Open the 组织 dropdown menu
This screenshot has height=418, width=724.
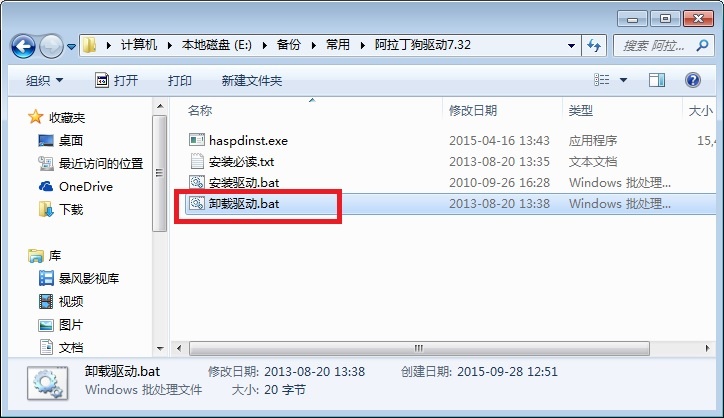point(44,80)
